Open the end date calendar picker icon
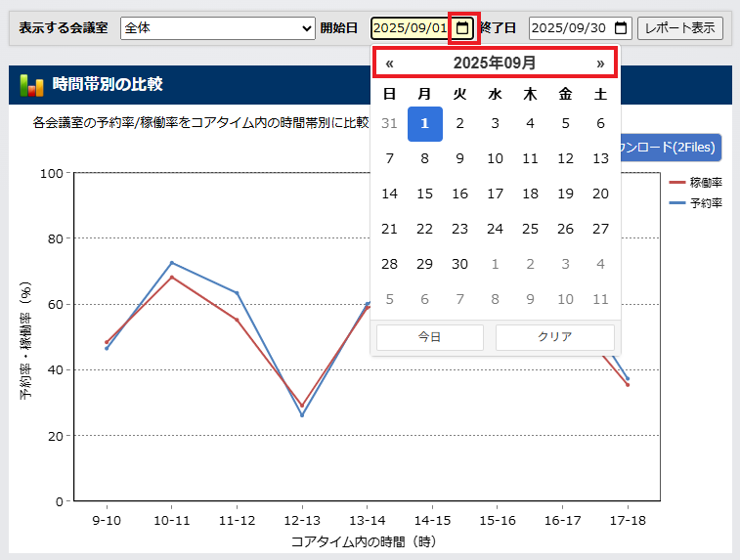The image size is (740, 560). (620, 28)
